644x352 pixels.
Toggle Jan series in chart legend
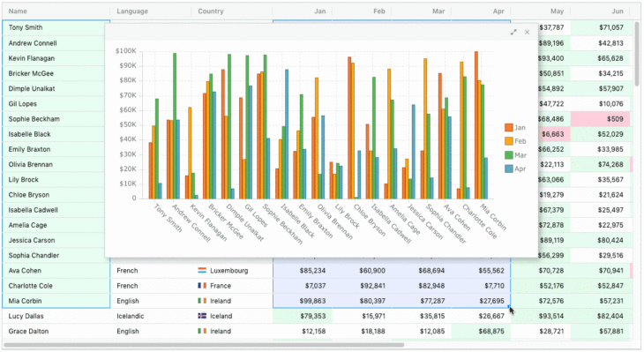[x=515, y=128]
